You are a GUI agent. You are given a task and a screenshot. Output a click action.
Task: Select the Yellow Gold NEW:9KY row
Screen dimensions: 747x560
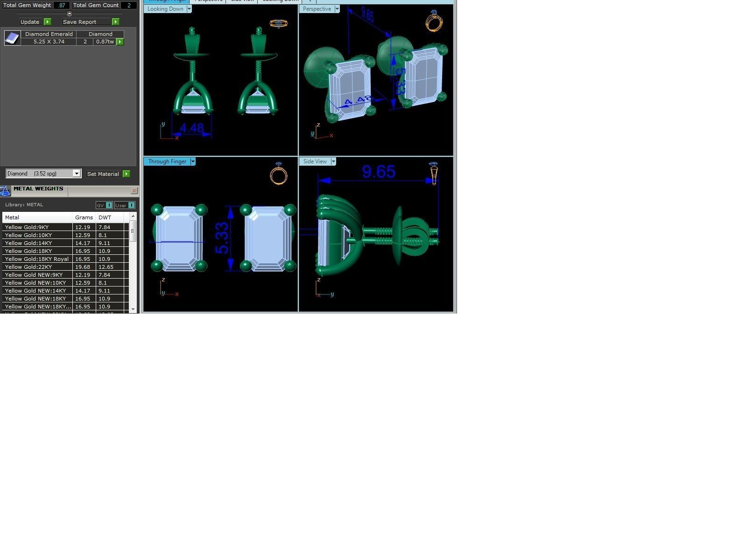(x=65, y=275)
